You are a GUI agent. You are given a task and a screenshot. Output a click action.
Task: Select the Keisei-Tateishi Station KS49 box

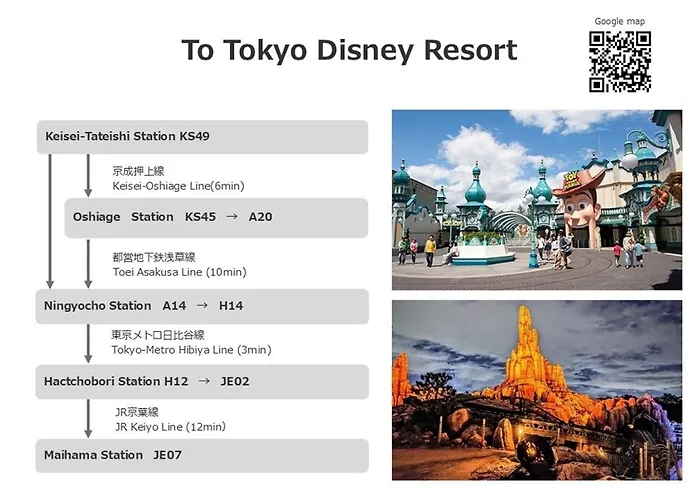click(x=202, y=137)
